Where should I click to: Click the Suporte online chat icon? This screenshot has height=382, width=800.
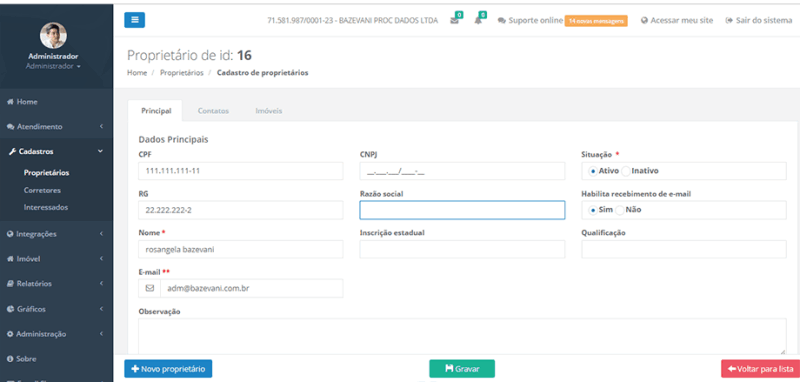click(502, 21)
